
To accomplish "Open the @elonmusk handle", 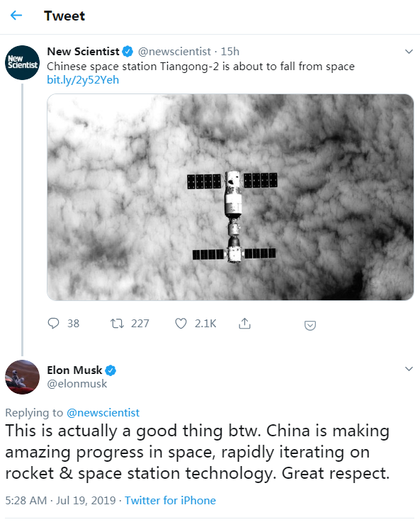I will coord(77,384).
